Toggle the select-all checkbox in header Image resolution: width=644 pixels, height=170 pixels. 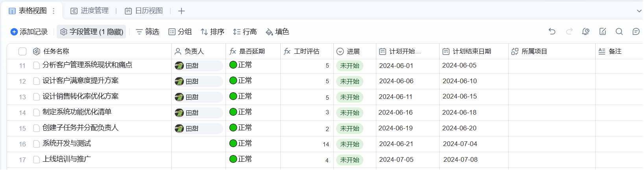coord(22,51)
